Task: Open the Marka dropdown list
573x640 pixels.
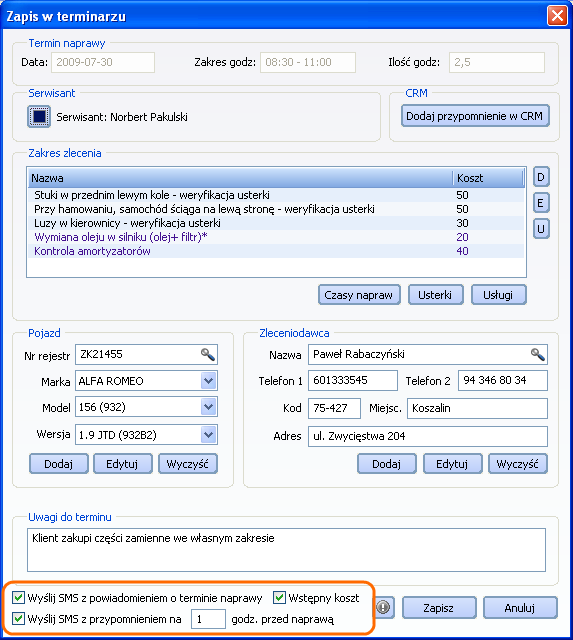Action: click(209, 381)
